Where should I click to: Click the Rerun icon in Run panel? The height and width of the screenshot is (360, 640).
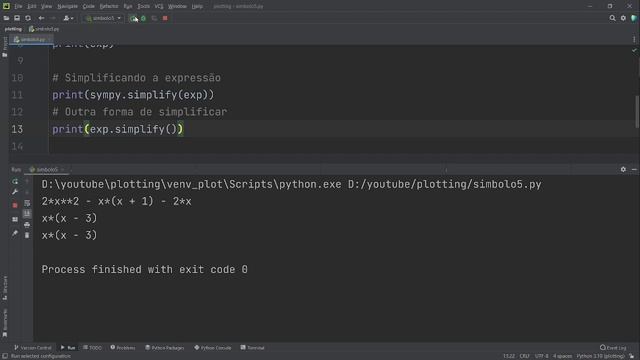coord(15,181)
